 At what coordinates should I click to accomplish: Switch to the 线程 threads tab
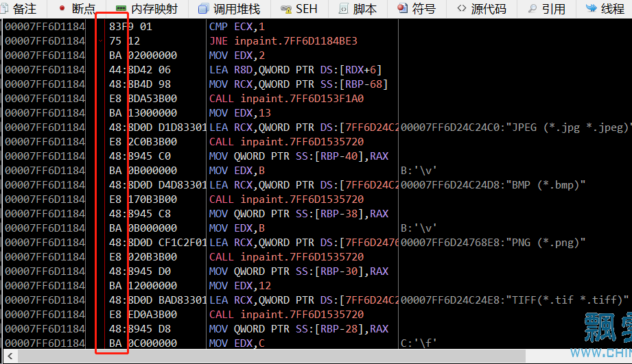605,8
